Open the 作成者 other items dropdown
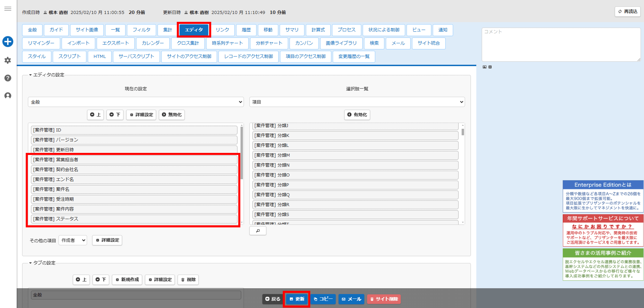Viewport: 644px width, 308px height. [x=73, y=240]
